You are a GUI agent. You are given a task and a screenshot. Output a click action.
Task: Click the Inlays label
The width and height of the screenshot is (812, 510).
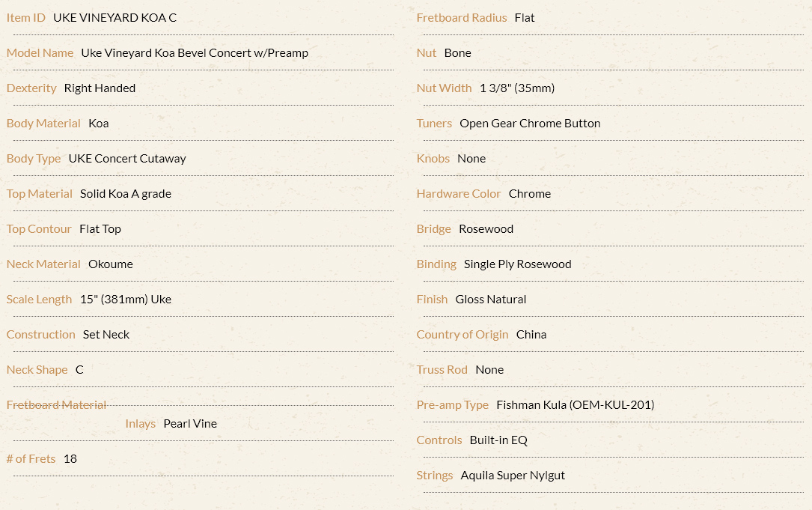pyautogui.click(x=141, y=423)
